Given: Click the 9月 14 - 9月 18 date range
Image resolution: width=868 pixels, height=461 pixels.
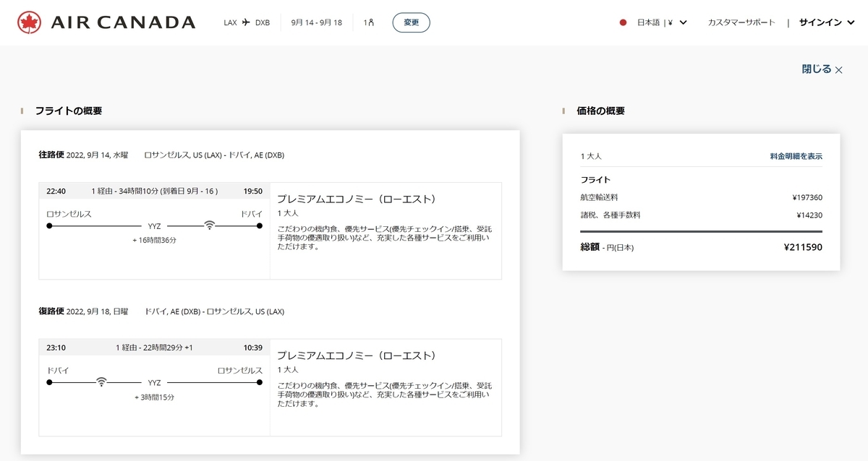Looking at the screenshot, I should point(316,22).
